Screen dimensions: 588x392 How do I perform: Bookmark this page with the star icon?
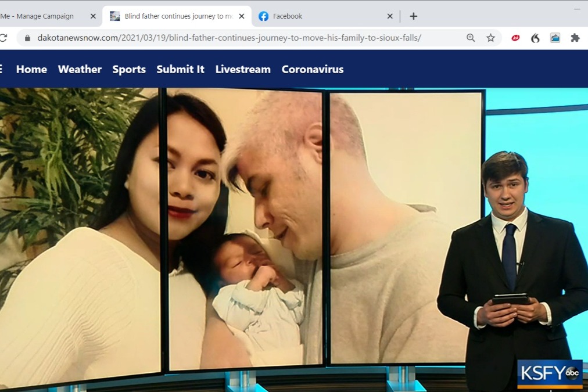click(x=490, y=38)
